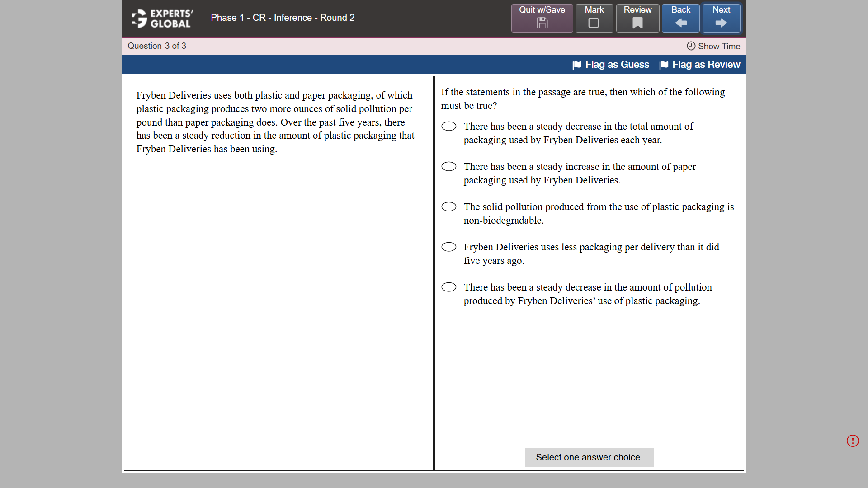Click the Back arrow icon
868x488 pixels.
(680, 24)
